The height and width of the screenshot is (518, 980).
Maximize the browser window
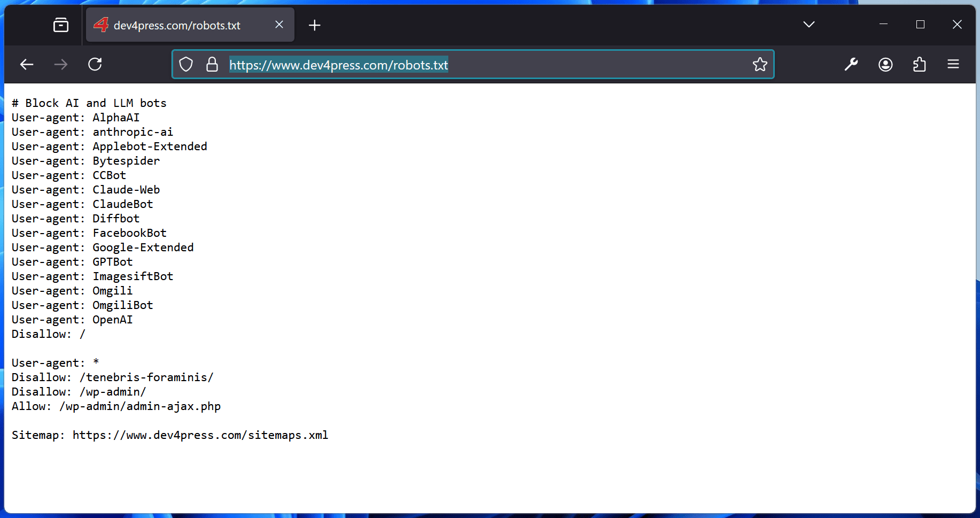tap(920, 25)
